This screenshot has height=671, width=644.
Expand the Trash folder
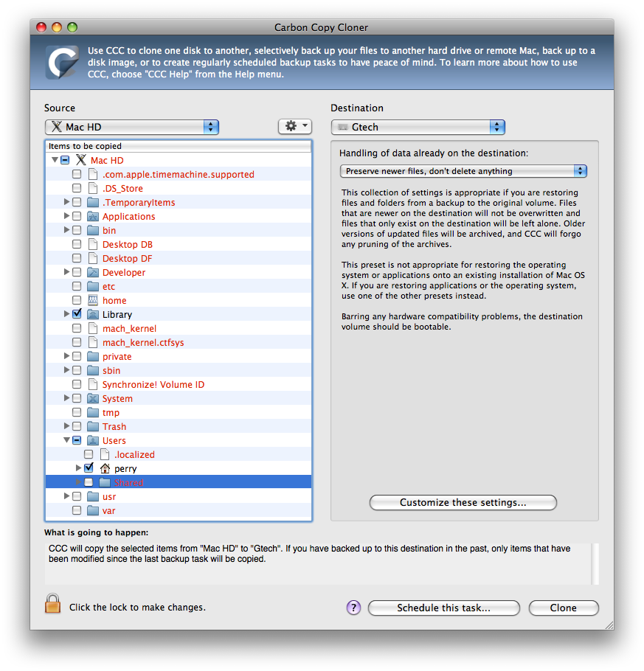[x=67, y=426]
